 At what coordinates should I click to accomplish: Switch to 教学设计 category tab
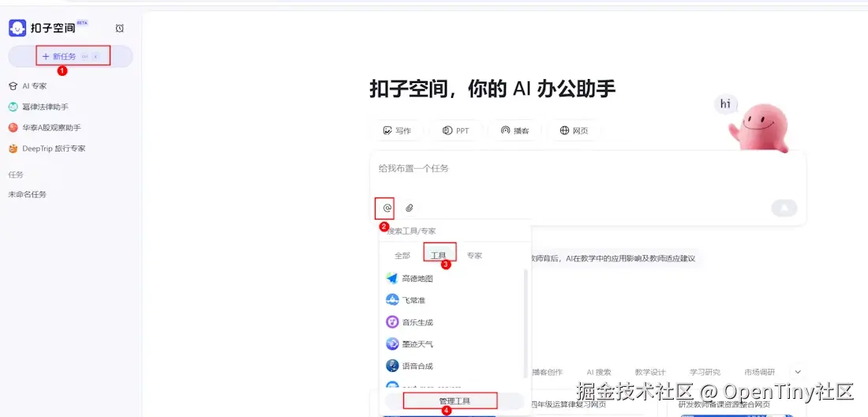[650, 372]
